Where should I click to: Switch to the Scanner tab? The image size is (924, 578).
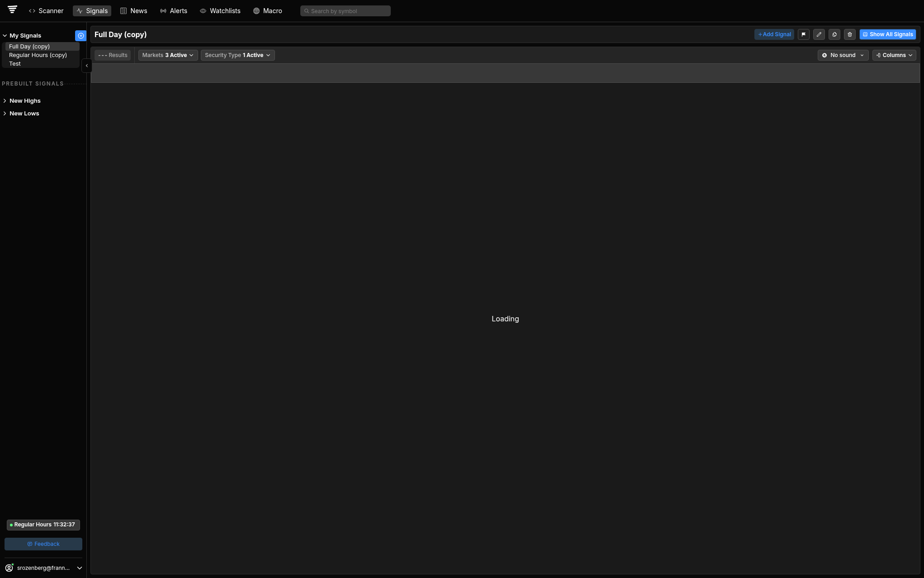46,11
